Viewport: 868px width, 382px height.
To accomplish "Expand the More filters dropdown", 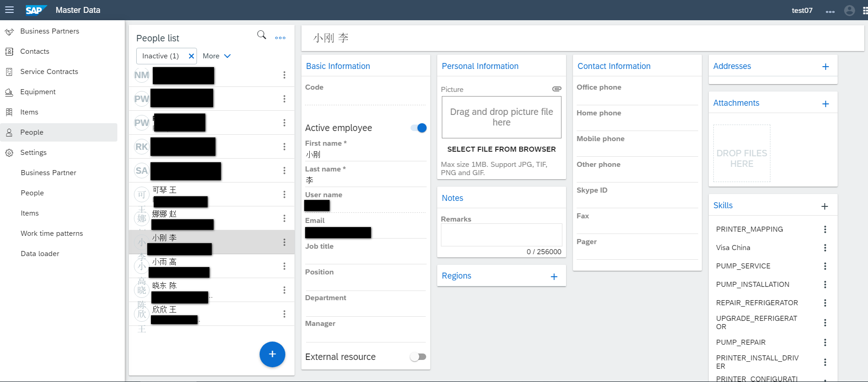I will tap(217, 56).
